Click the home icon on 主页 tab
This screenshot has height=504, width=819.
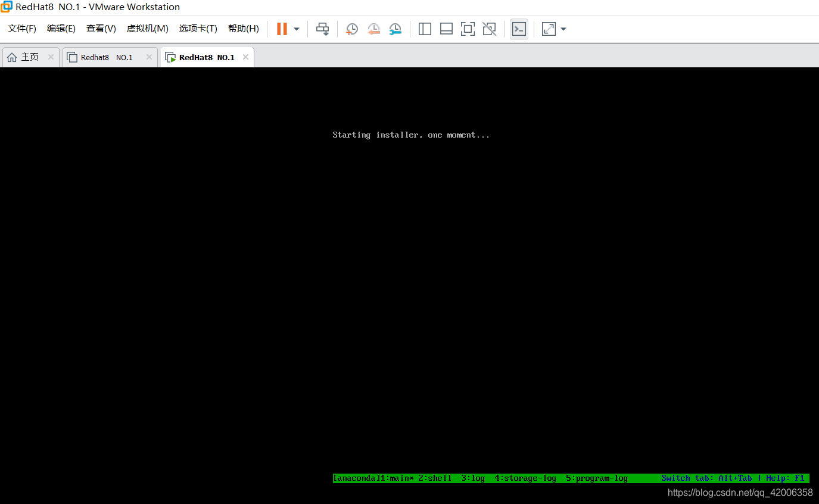12,57
